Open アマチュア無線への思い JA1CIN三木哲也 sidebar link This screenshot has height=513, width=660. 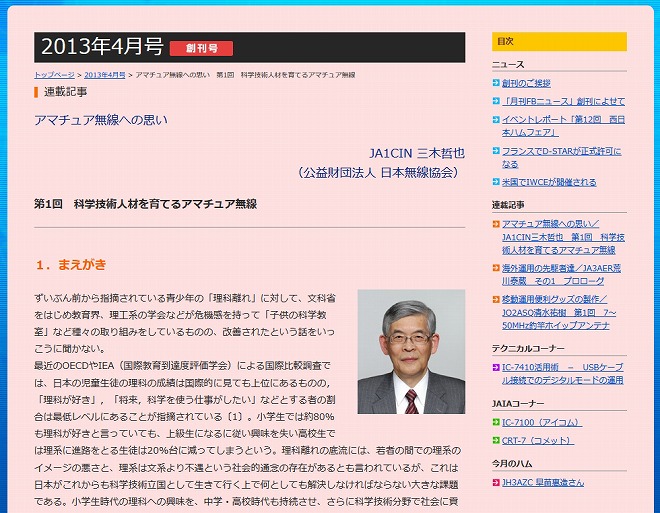563,237
